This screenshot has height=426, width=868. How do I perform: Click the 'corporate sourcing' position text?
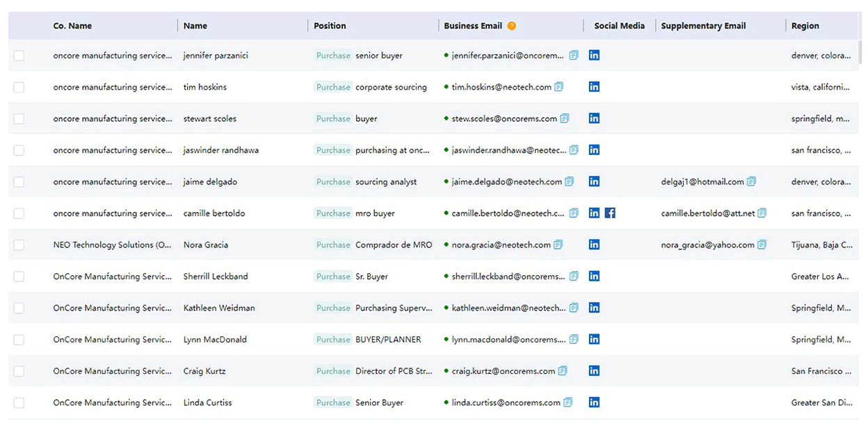391,87
